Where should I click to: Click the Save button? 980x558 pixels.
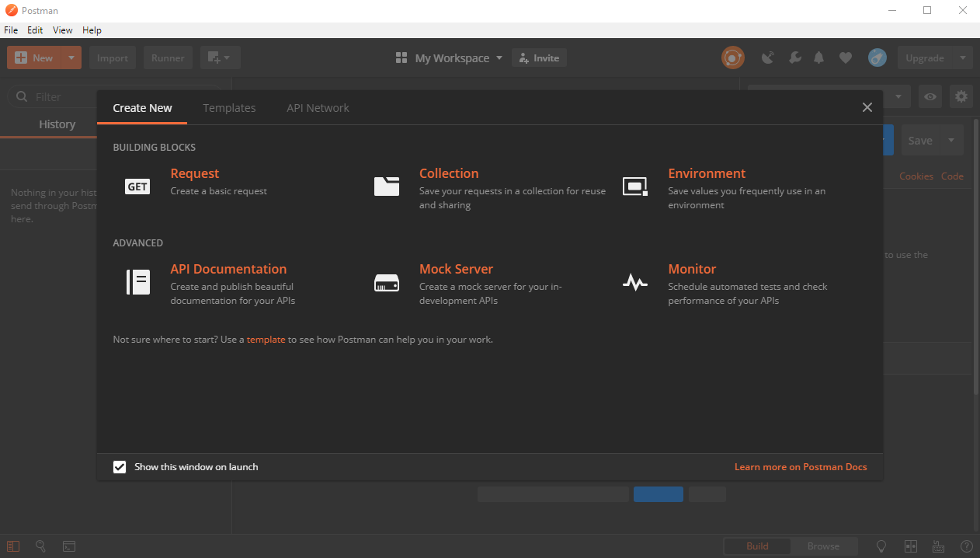coord(920,141)
